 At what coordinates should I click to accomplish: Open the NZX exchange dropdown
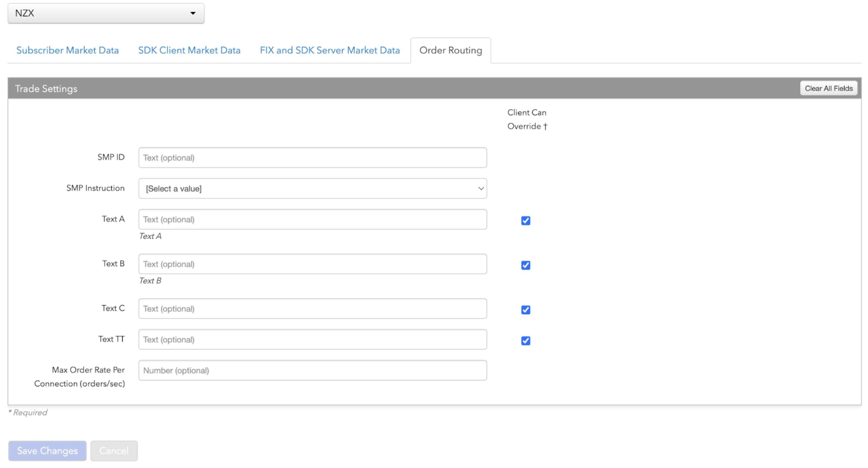coord(106,14)
